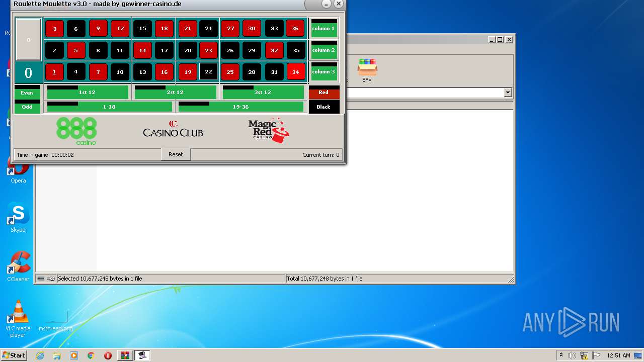The height and width of the screenshot is (362, 644).
Task: Select roulette number 30
Action: coord(252,29)
